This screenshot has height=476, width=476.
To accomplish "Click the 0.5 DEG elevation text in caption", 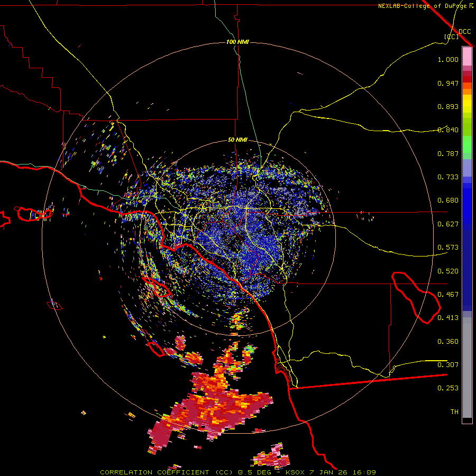I will point(254,472).
